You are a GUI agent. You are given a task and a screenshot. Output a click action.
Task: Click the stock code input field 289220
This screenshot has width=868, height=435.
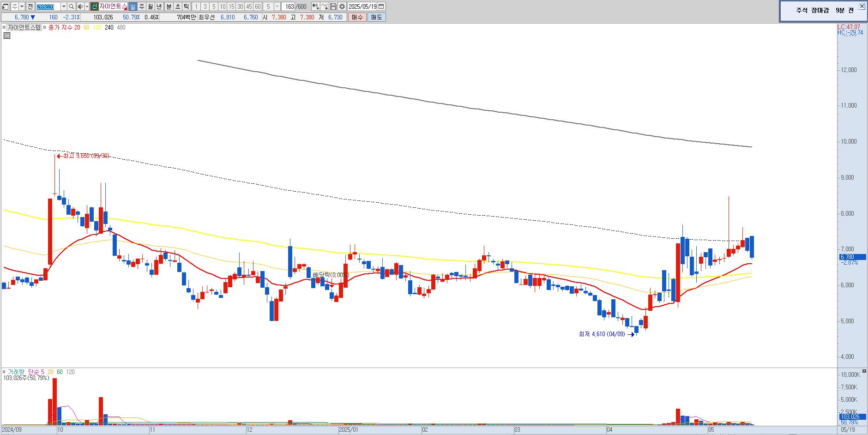48,6
